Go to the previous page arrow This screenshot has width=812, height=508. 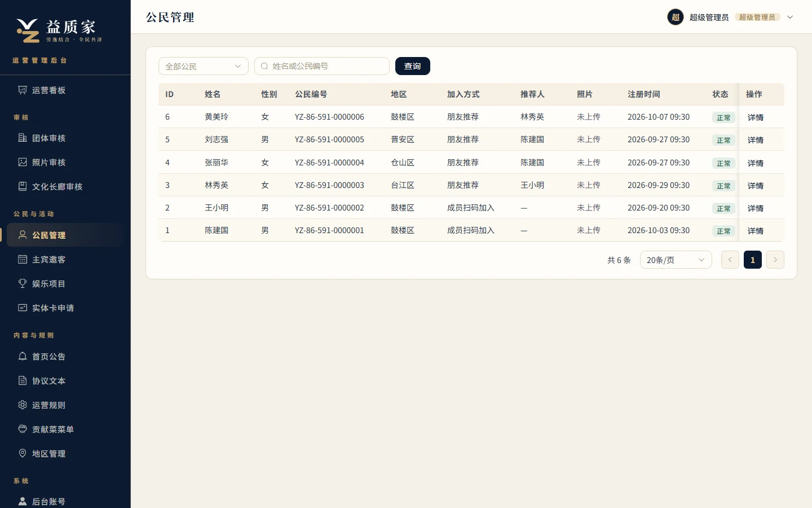click(730, 260)
